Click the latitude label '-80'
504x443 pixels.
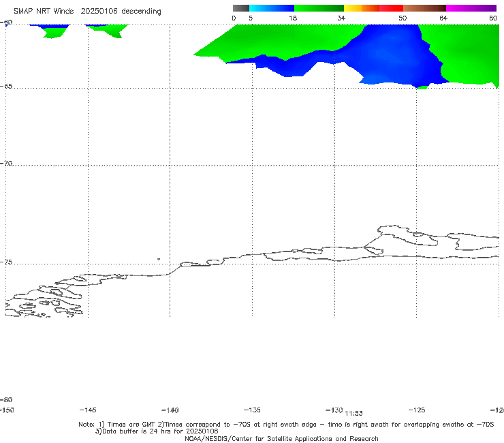(x=6, y=399)
